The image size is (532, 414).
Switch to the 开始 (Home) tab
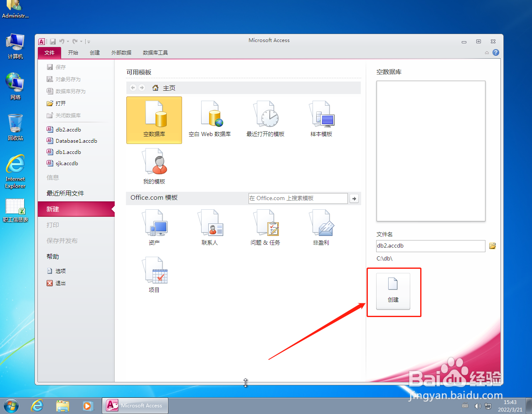[73, 52]
